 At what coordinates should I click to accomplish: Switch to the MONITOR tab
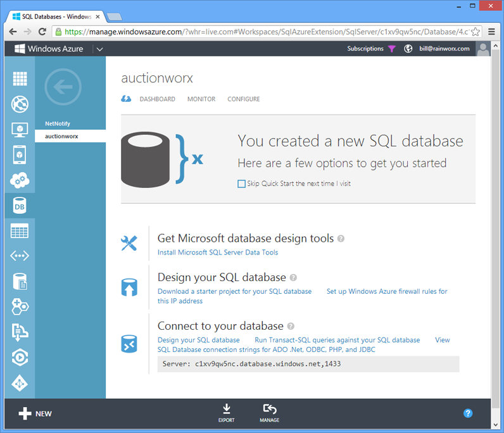[201, 99]
